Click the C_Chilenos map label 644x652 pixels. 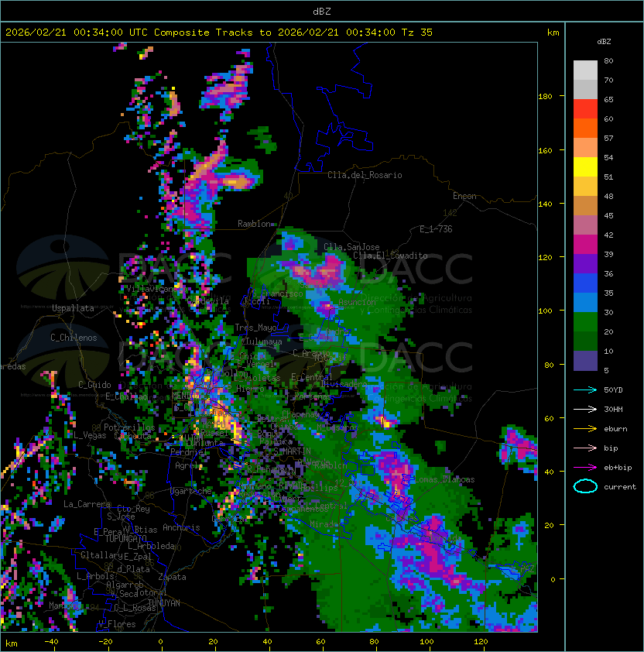pos(74,338)
